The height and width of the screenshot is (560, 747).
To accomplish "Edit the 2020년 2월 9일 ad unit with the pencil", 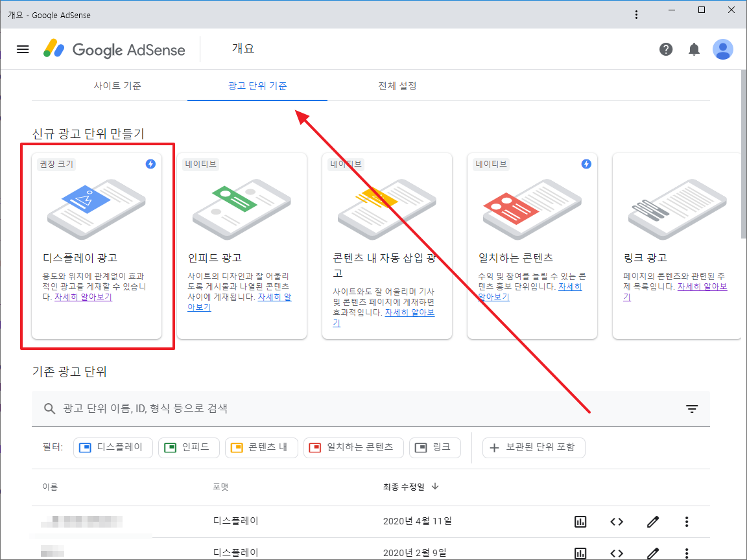I will pyautogui.click(x=653, y=553).
